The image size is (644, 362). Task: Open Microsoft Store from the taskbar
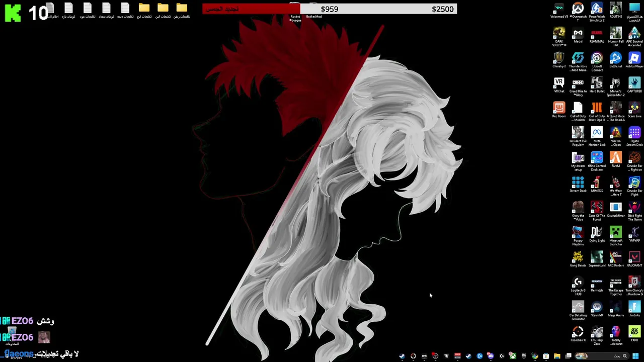(546, 356)
